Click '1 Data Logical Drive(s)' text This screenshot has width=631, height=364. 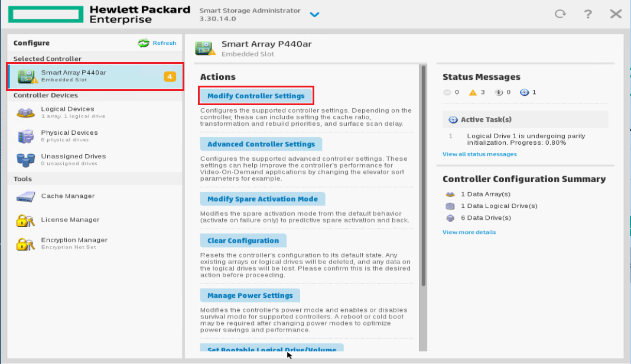coord(499,206)
